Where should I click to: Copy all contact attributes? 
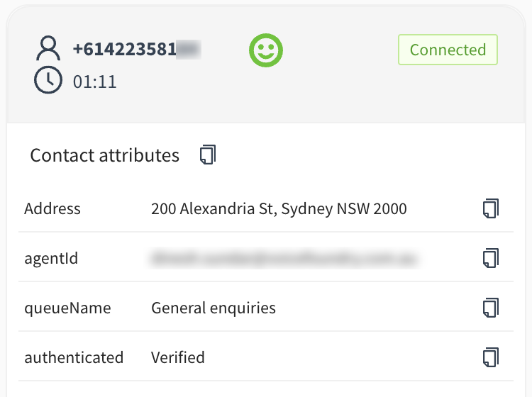click(208, 155)
